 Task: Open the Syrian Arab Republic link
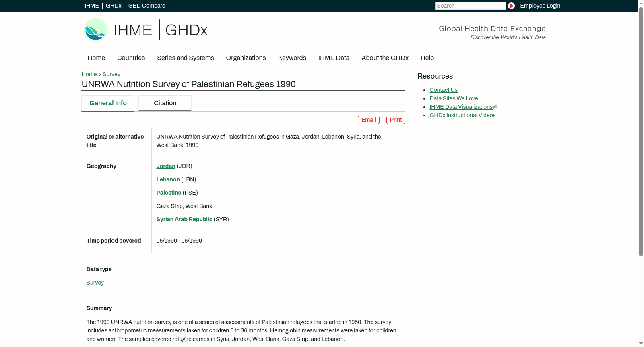(x=184, y=219)
